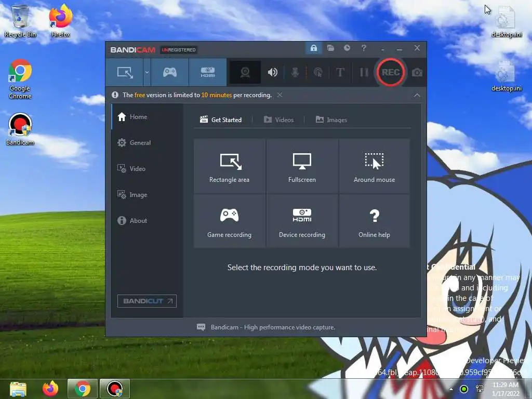Select the lower desktop.ini file icon

pyautogui.click(x=506, y=76)
